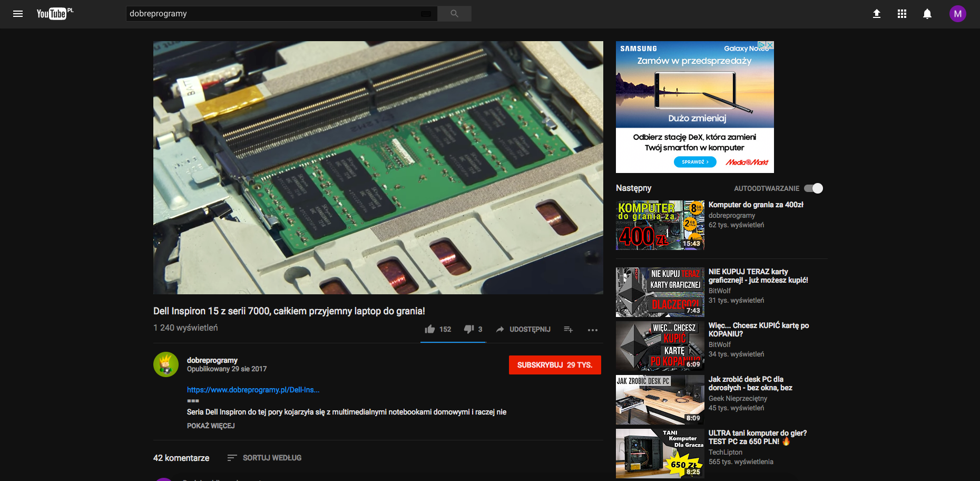Expand description with Pokaż więcej
980x481 pixels.
point(211,426)
